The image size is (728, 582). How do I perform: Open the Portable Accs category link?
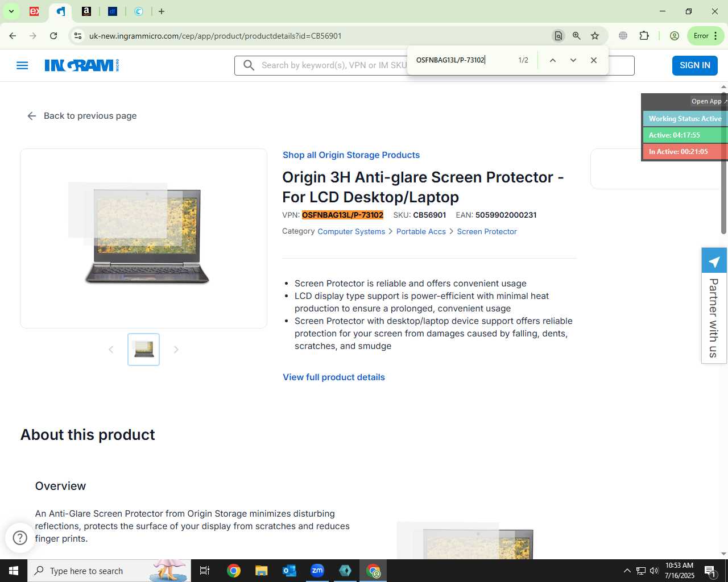point(421,231)
